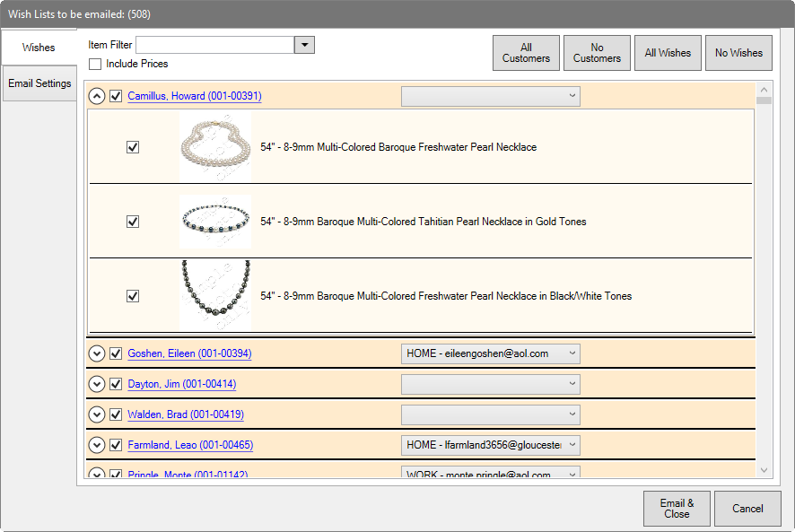
Task: Open the Dayton, Jim customer link
Action: (182, 384)
